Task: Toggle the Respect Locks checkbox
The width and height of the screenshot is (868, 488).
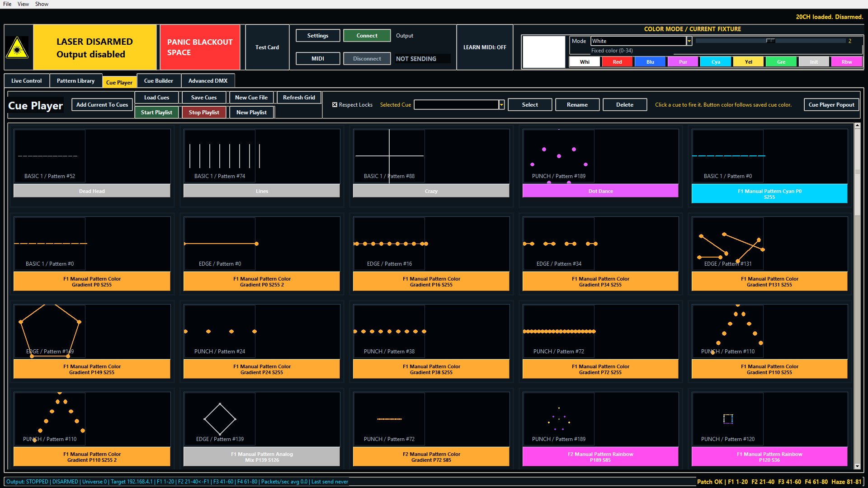Action: click(x=335, y=105)
